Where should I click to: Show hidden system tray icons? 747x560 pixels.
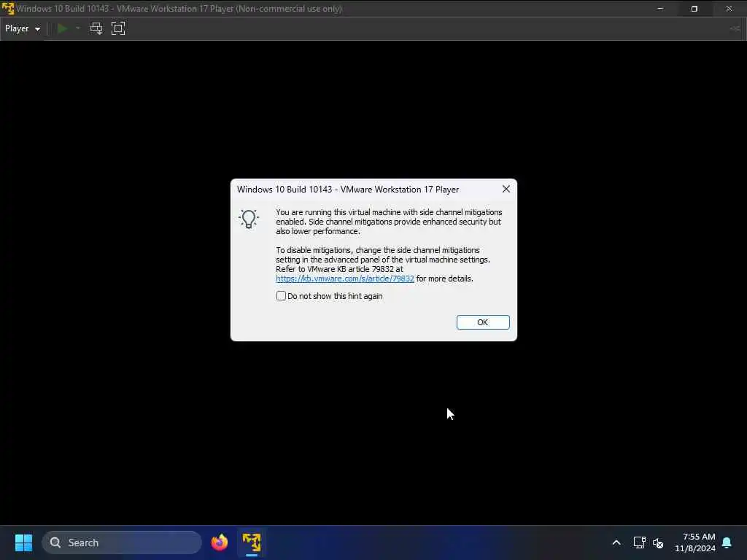point(616,542)
